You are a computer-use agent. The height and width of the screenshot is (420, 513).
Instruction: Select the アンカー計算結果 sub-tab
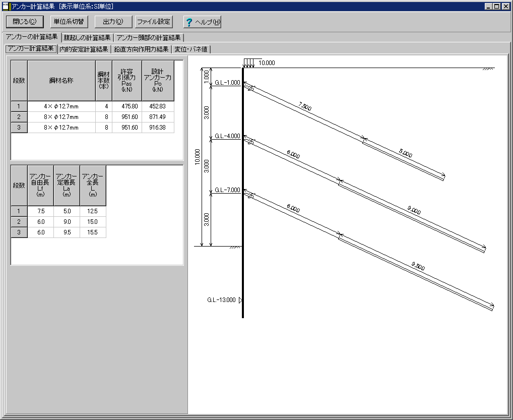[x=30, y=49]
